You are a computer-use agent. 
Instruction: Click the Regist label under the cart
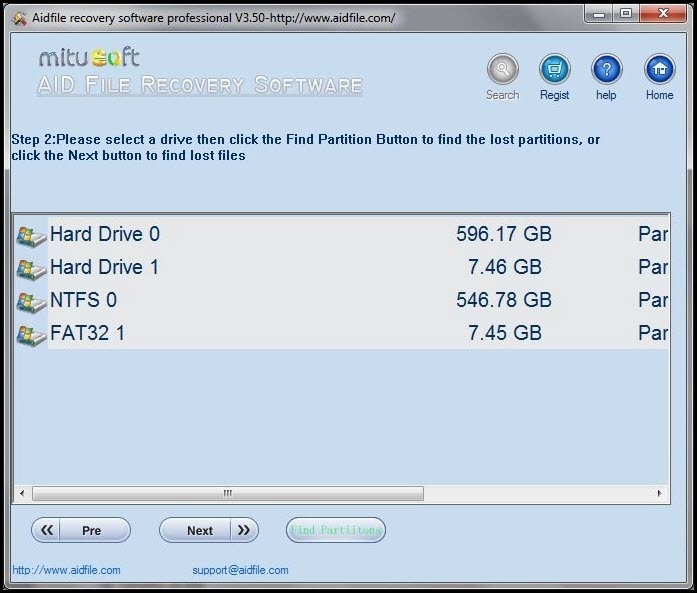click(x=554, y=95)
